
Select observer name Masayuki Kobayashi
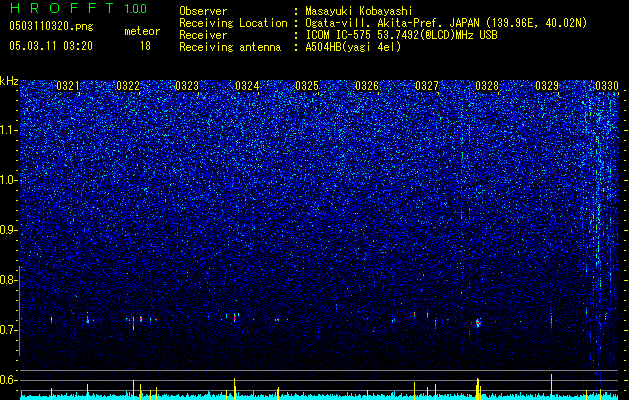point(359,11)
